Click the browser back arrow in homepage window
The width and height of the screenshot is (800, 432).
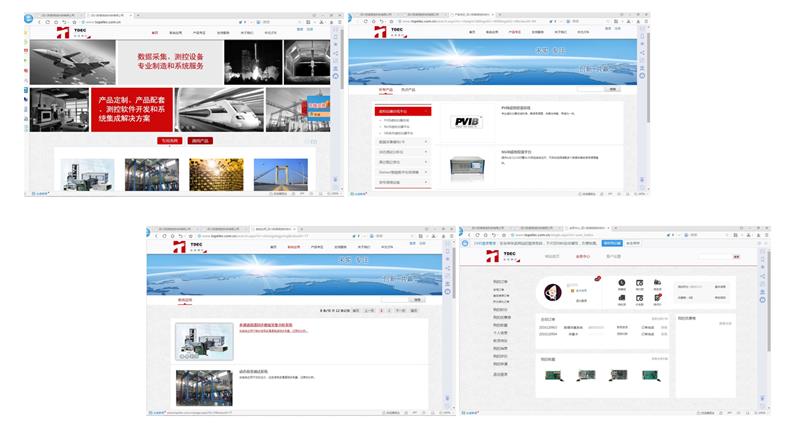(x=40, y=22)
